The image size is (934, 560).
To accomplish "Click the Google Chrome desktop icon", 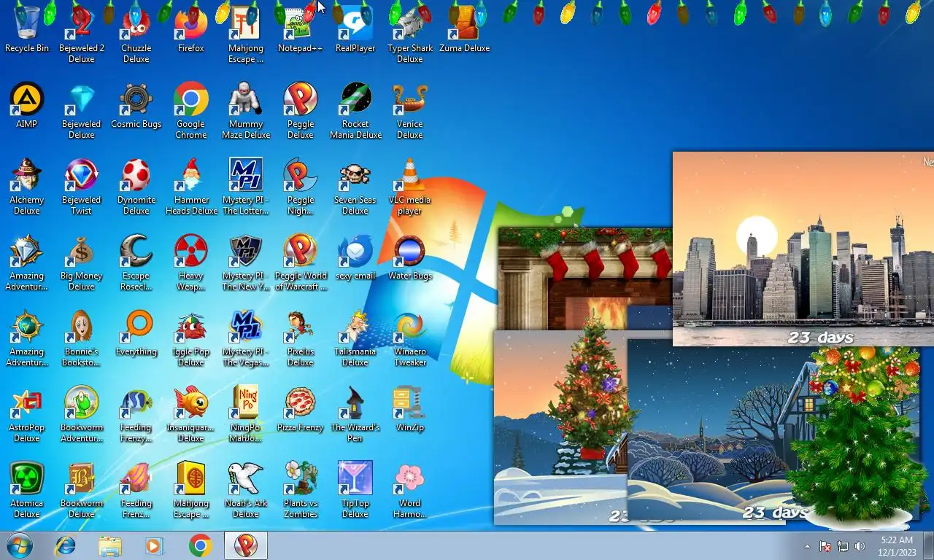I will click(191, 110).
